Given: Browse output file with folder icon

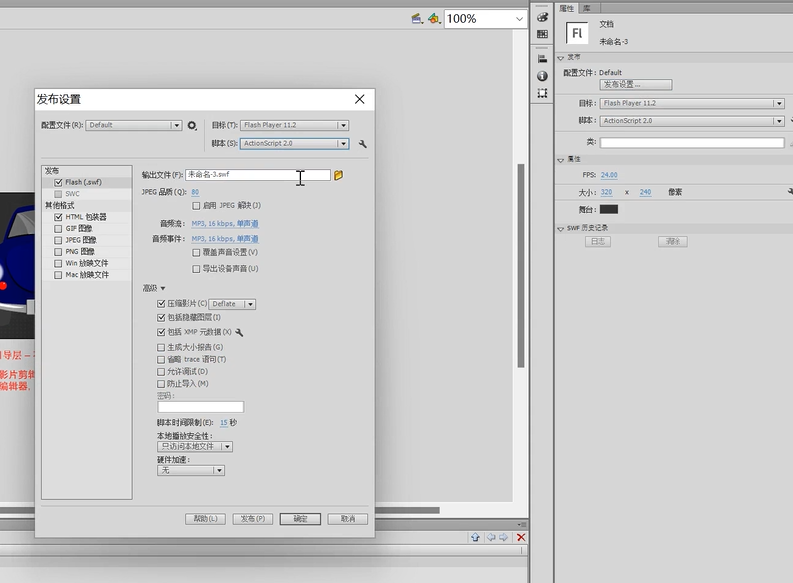Looking at the screenshot, I should coord(338,175).
